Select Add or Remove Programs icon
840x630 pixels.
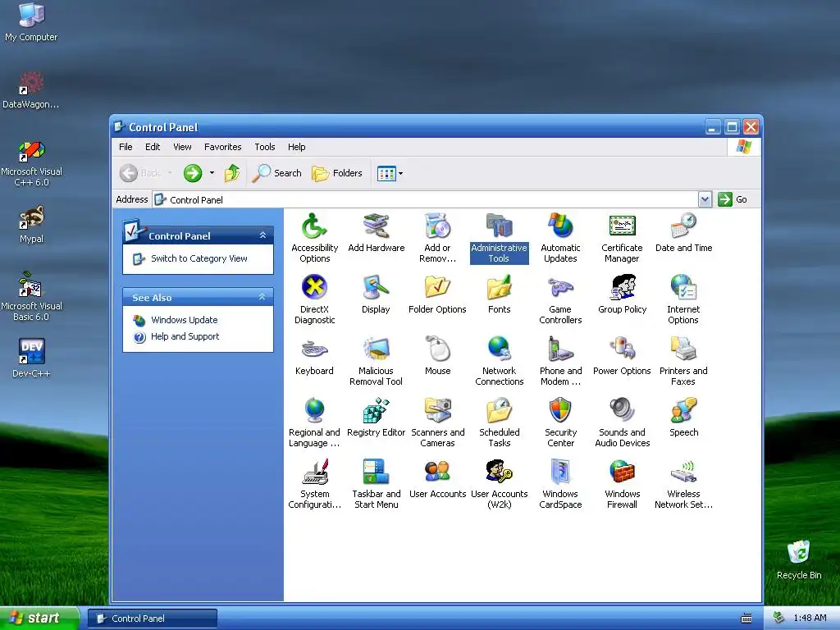coord(438,238)
